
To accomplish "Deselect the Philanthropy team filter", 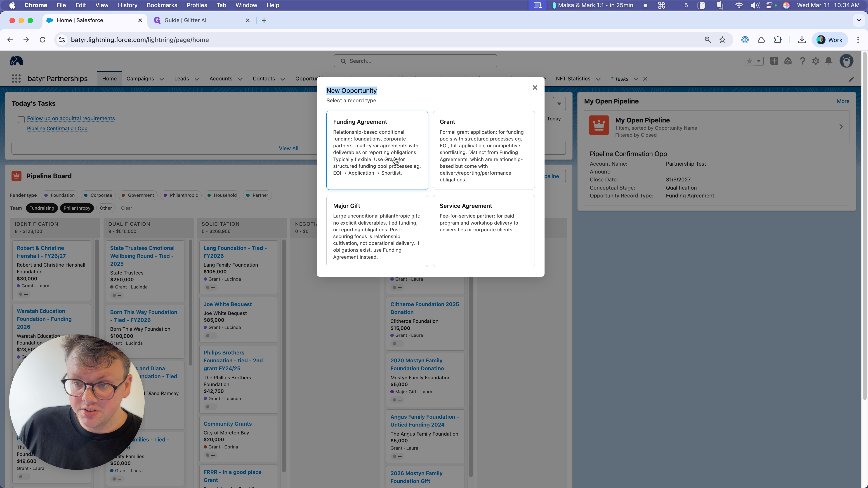I will click(77, 208).
